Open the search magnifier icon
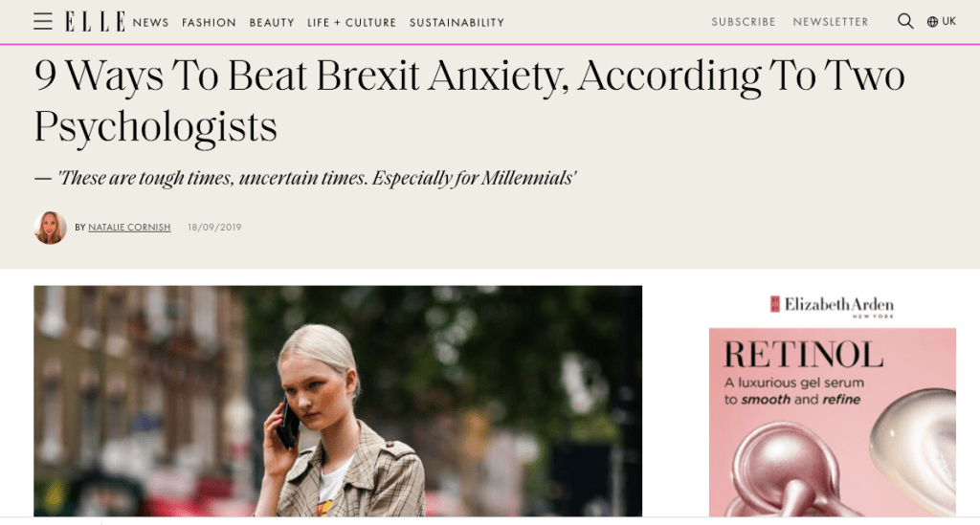The image size is (980, 525). [905, 21]
